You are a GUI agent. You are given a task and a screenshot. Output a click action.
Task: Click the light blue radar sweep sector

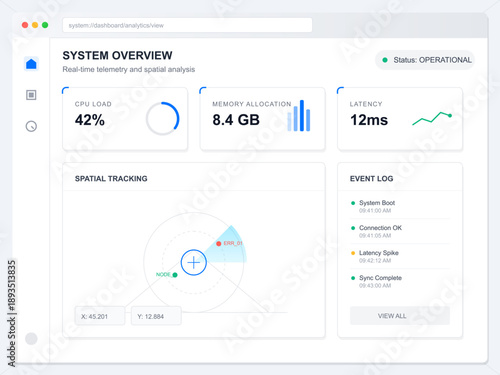click(x=230, y=252)
